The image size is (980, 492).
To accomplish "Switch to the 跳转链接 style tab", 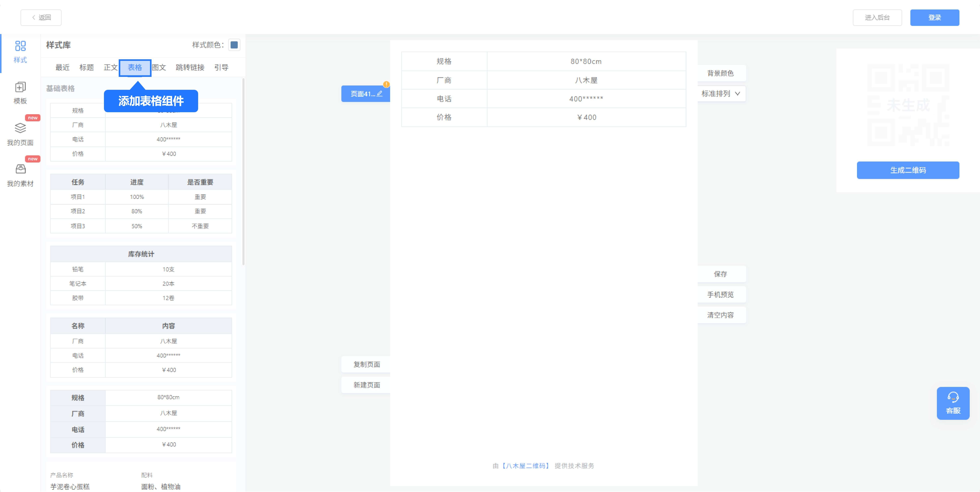I will click(x=190, y=67).
